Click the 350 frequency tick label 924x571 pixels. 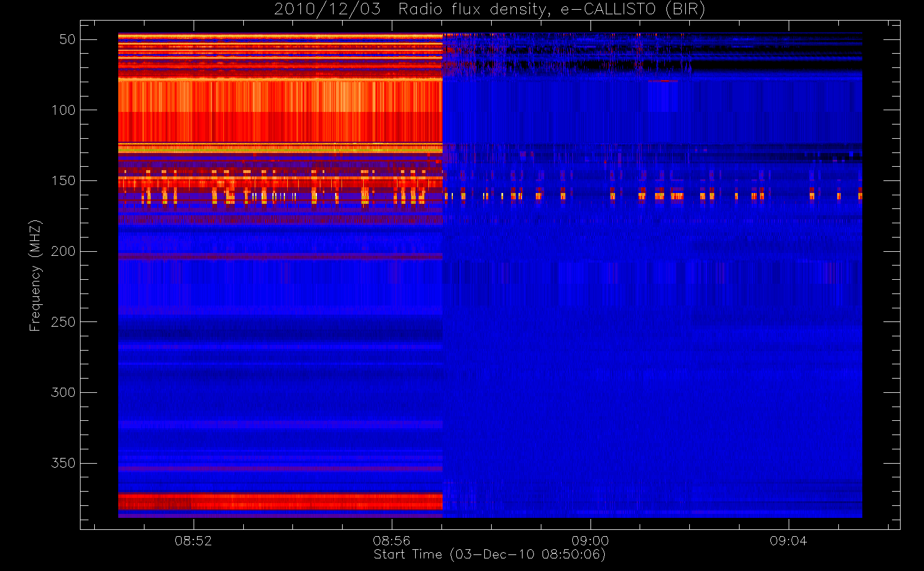[63, 463]
